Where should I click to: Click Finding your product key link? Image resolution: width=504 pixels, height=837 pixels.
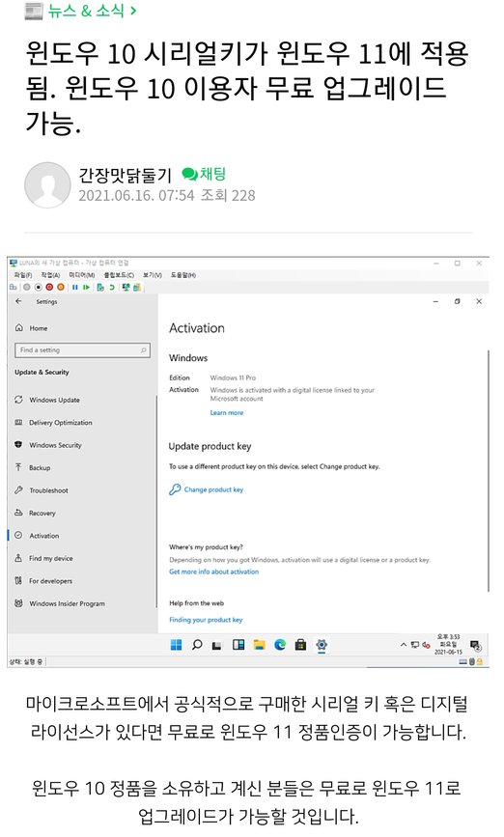click(x=206, y=620)
